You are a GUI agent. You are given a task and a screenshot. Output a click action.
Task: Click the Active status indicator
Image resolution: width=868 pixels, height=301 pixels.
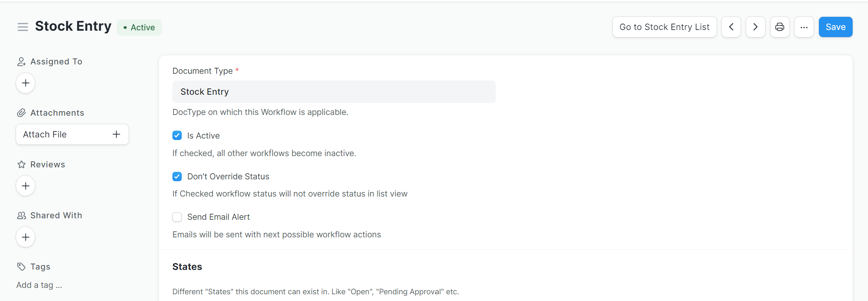click(x=139, y=27)
